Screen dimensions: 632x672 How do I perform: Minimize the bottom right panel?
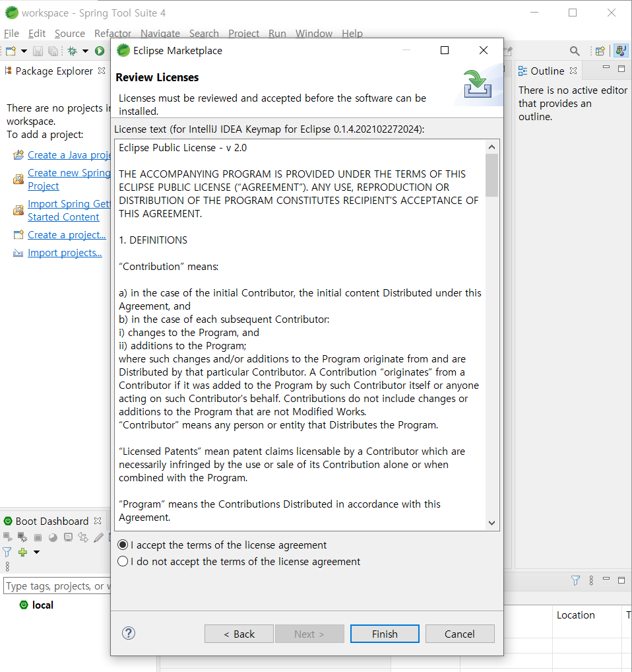(x=606, y=578)
